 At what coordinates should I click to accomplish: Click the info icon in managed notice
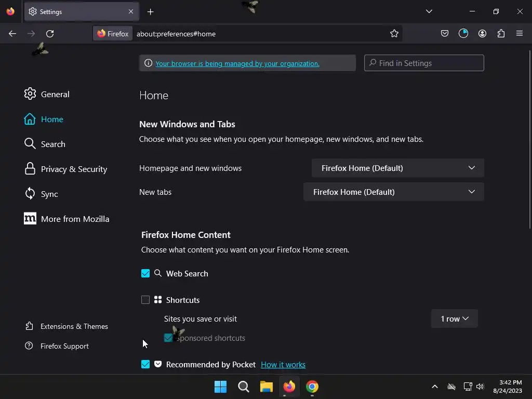148,63
